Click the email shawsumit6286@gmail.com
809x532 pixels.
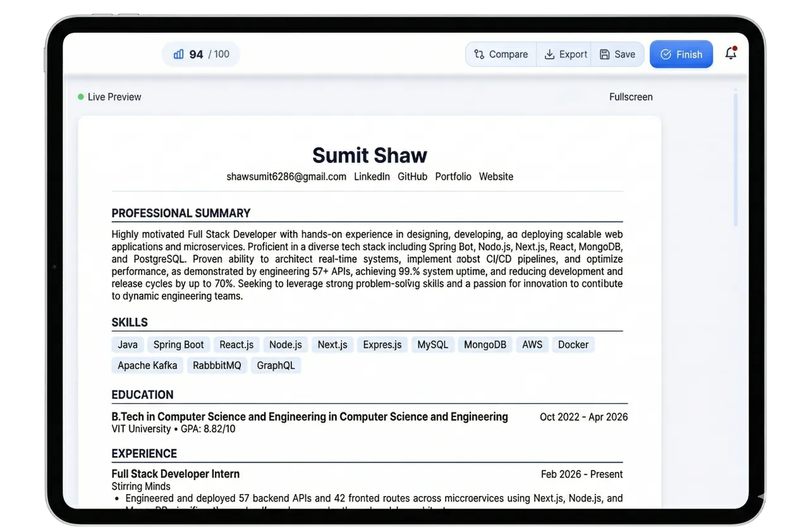pyautogui.click(x=286, y=177)
